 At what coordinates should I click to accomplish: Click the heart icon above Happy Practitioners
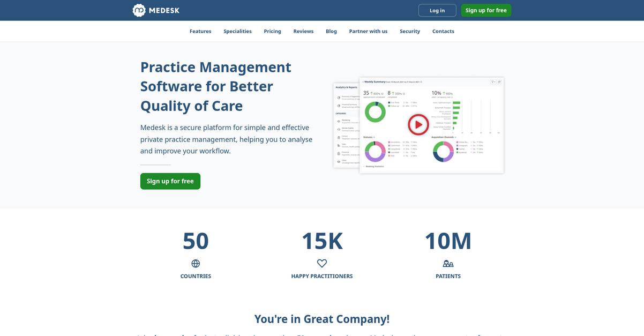[322, 264]
